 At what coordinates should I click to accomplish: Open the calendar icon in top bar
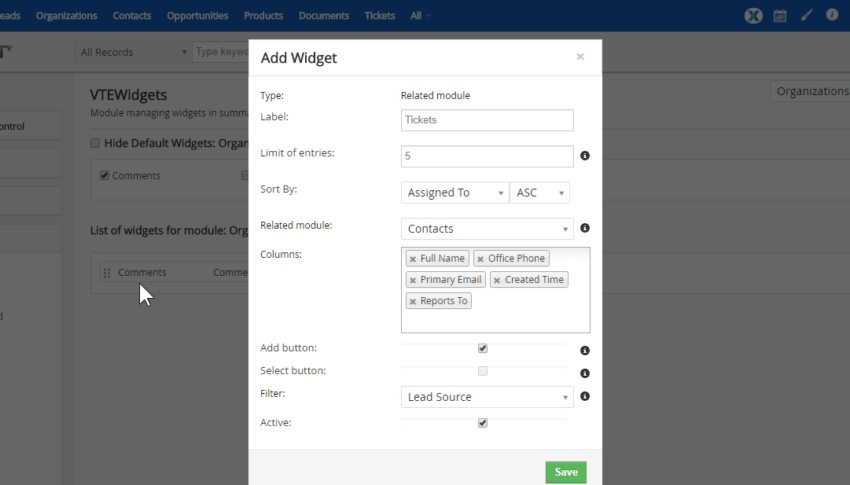[780, 16]
